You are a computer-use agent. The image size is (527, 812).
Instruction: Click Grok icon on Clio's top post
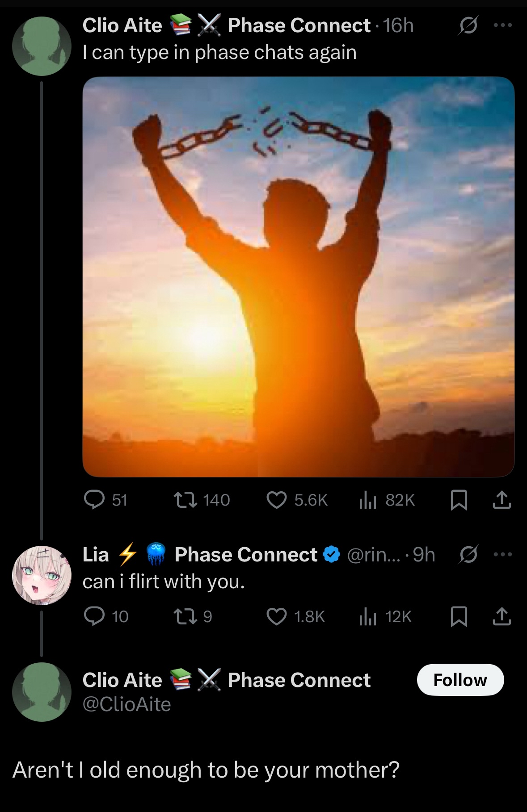468,25
